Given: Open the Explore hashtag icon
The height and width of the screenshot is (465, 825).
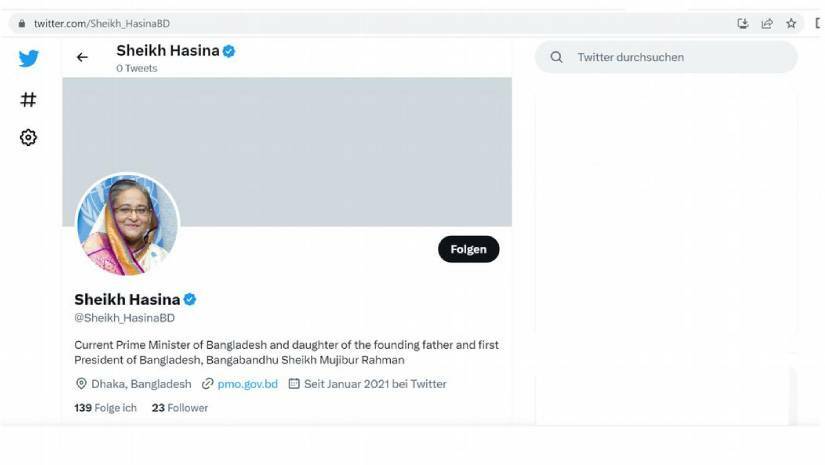Looking at the screenshot, I should [29, 99].
